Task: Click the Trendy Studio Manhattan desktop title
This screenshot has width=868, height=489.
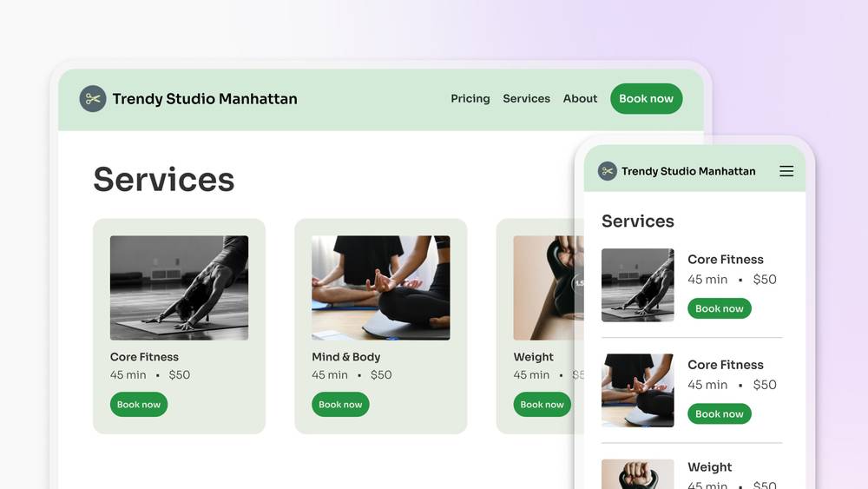Action: pos(205,98)
